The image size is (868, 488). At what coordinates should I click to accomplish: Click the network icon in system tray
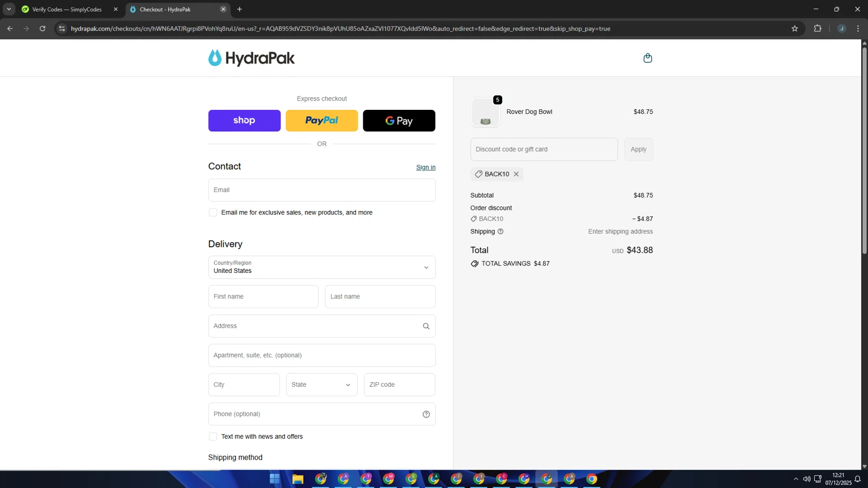818,479
